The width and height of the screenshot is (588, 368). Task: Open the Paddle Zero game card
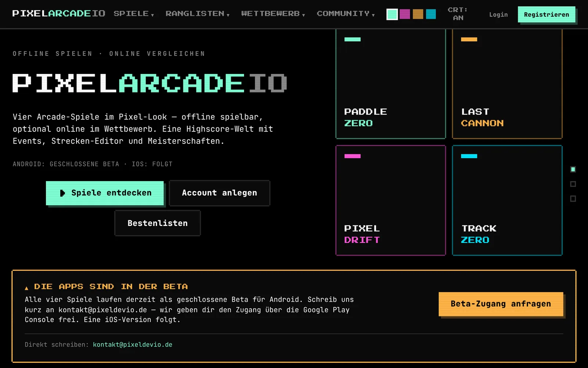(x=391, y=84)
